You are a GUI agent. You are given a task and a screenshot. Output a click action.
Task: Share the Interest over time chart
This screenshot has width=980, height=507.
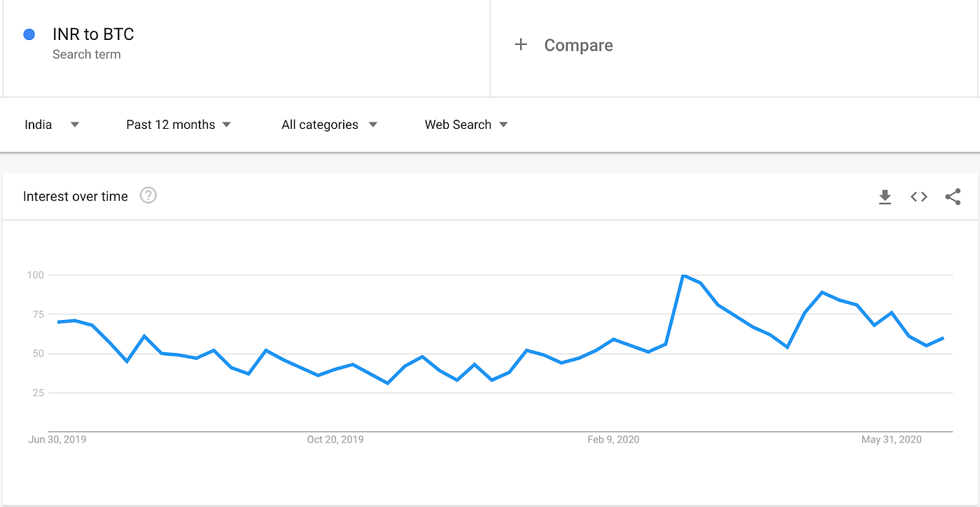[953, 197]
